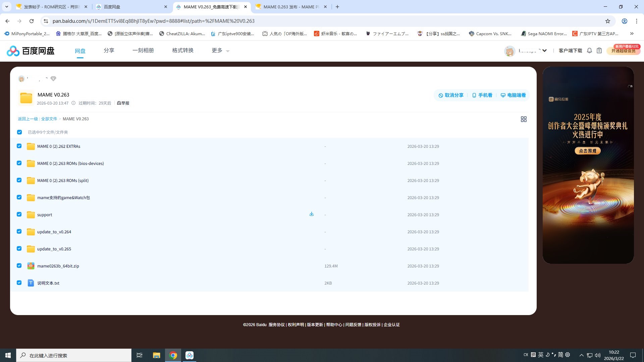Open notification bell in header
644x362 pixels.
(x=589, y=51)
